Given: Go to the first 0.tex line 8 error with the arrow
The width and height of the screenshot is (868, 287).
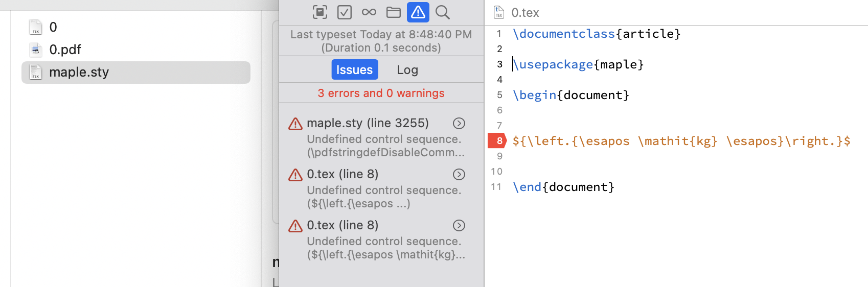Looking at the screenshot, I should click(459, 174).
